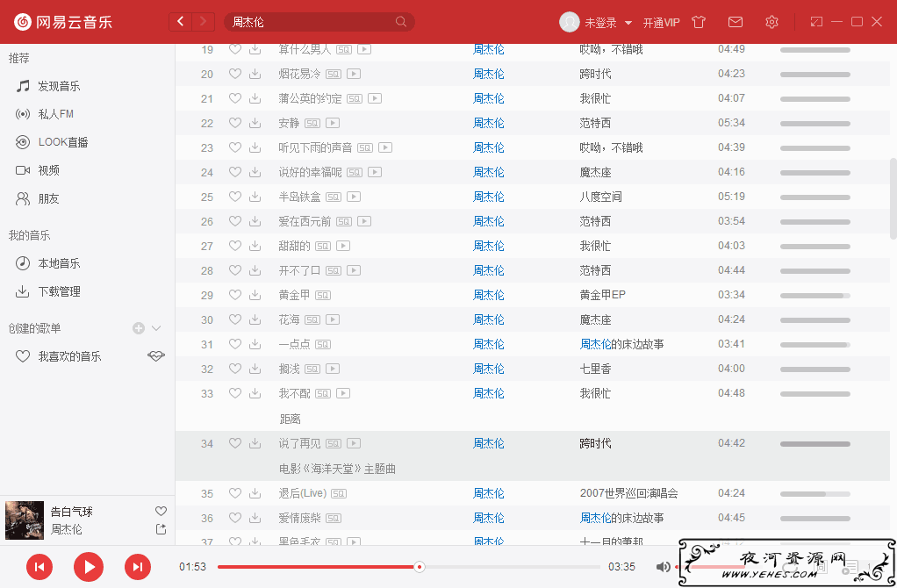The image size is (897, 588).
Task: Play the current track
Action: pyautogui.click(x=89, y=567)
